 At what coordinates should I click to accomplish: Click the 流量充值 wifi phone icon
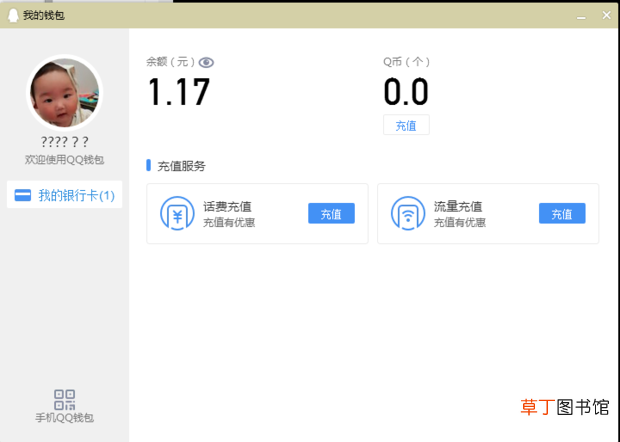point(408,213)
